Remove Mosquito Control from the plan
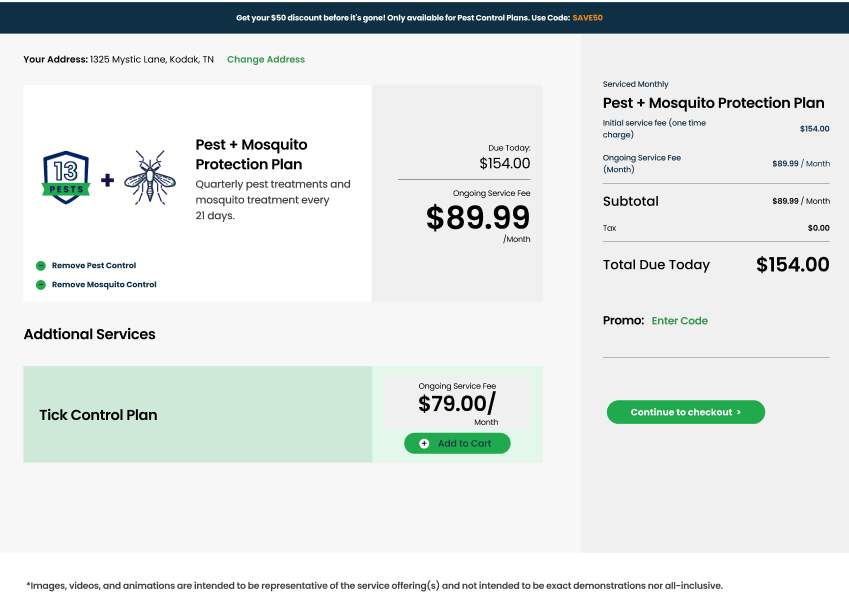Viewport: 849px width, 614px height. pyautogui.click(x=104, y=285)
